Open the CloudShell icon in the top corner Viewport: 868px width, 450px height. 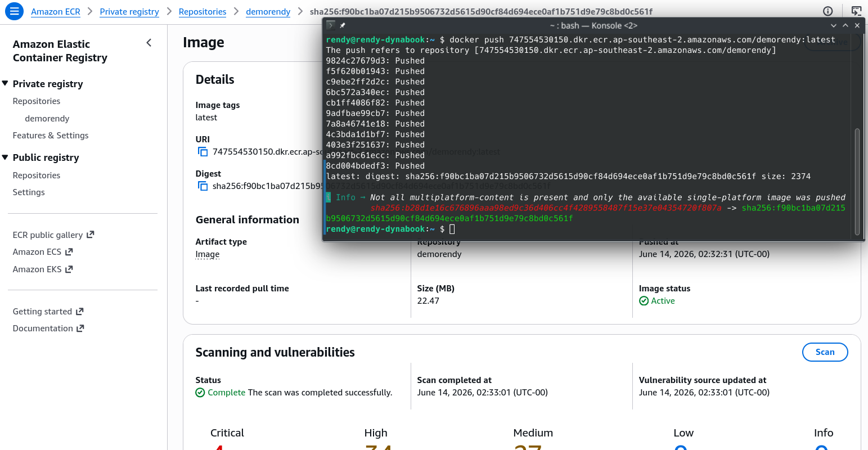pyautogui.click(x=856, y=11)
